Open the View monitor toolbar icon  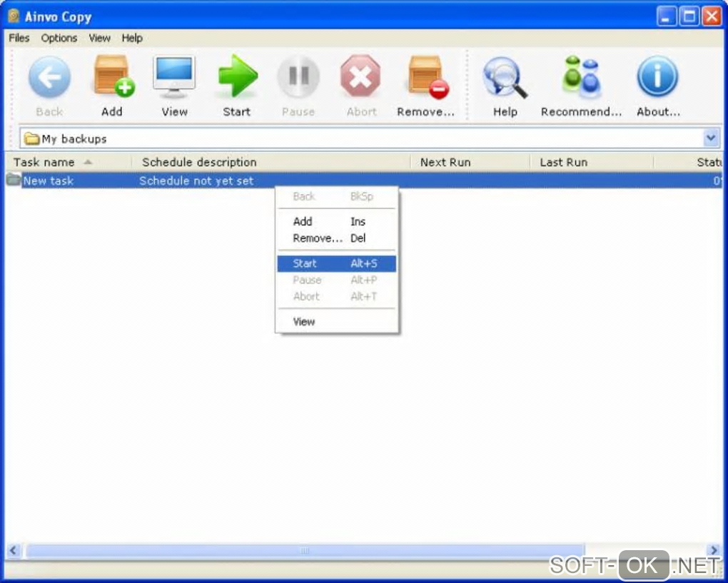174,77
